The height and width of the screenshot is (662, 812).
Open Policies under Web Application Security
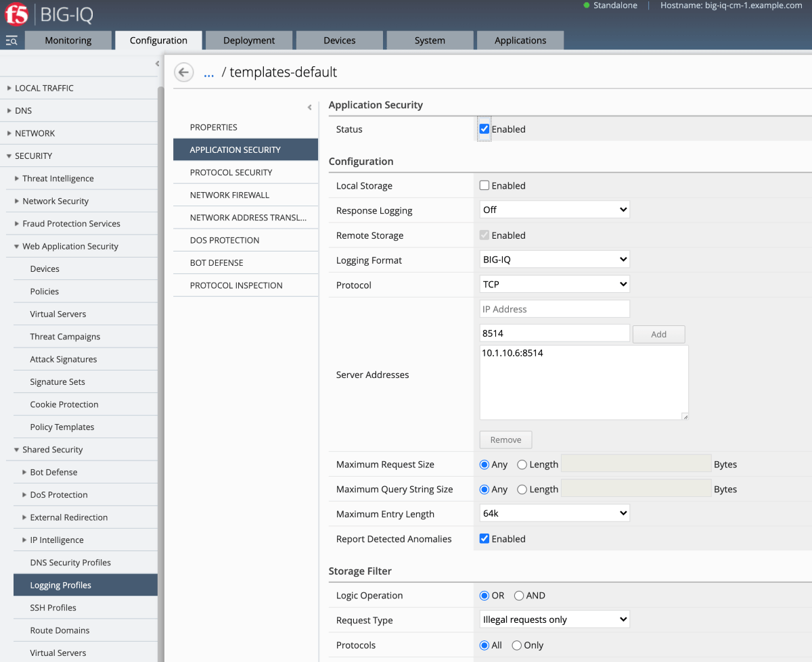point(45,291)
